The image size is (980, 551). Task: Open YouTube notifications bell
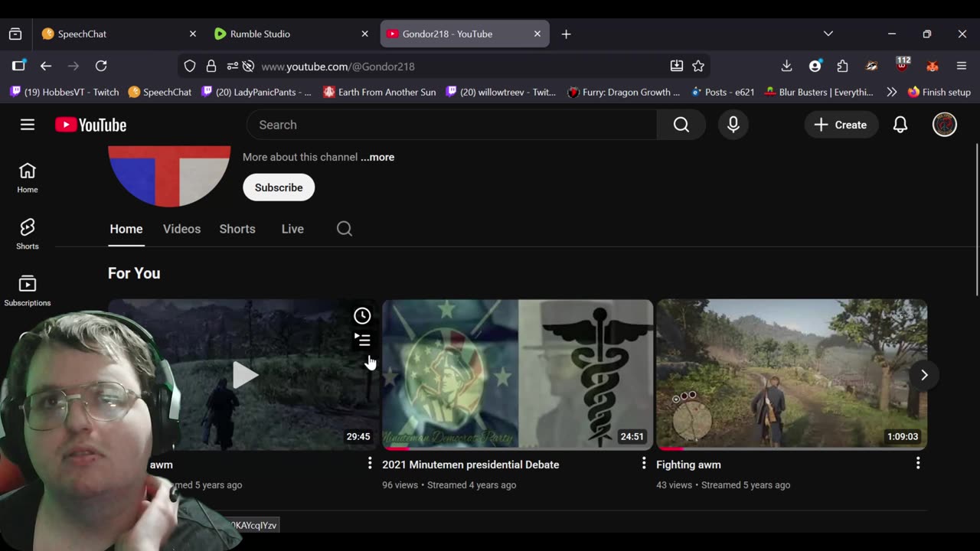click(900, 125)
